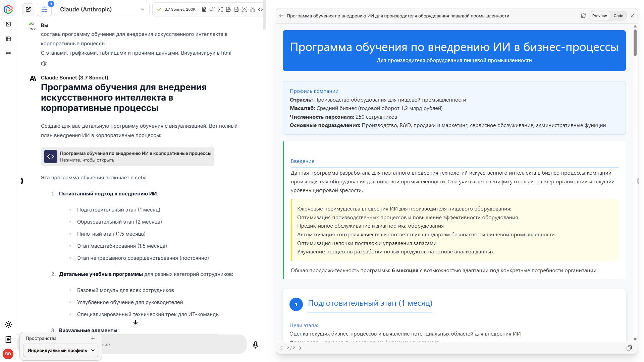
Task: Click the screenshot capture capability icon
Action: pyautogui.click(x=245, y=9)
